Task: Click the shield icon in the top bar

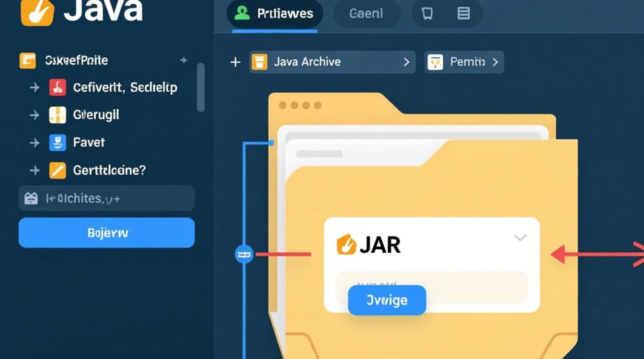Action: click(x=426, y=14)
